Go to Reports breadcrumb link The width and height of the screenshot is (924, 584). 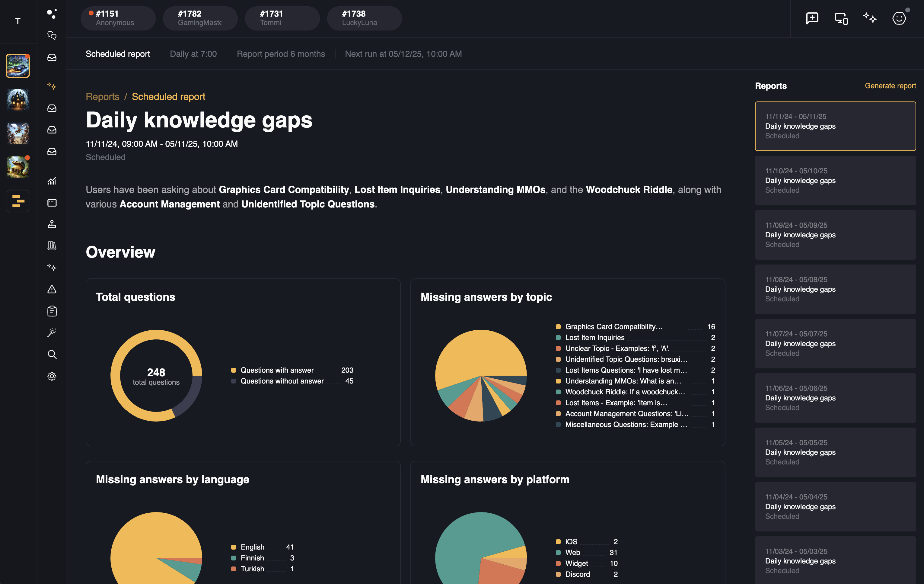[103, 97]
